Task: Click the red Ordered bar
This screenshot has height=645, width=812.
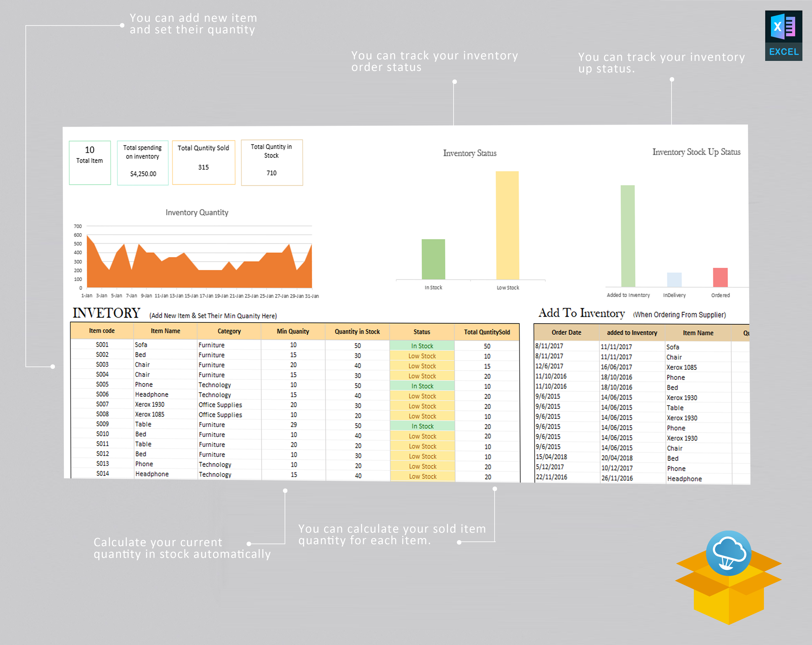Action: pyautogui.click(x=720, y=277)
